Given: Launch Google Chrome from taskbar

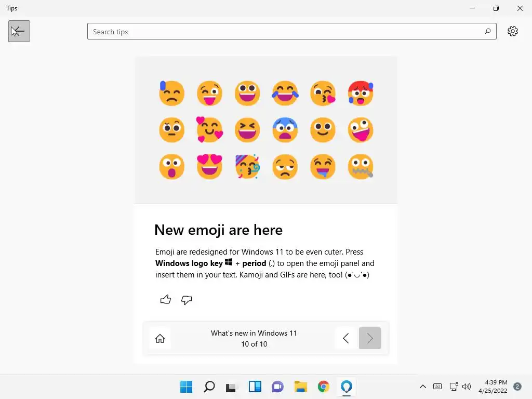Looking at the screenshot, I should [x=323, y=387].
